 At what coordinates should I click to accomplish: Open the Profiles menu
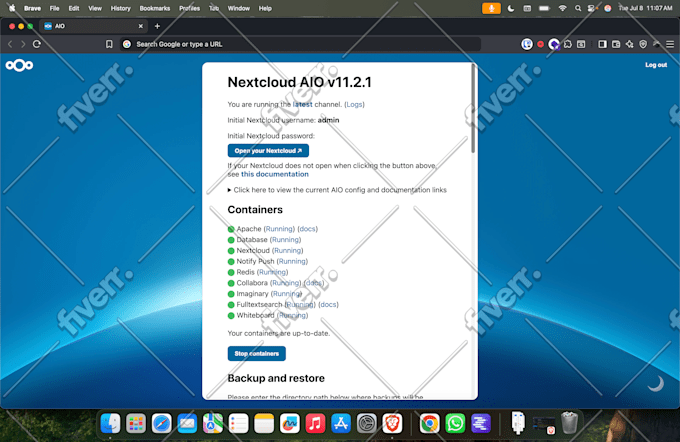[190, 8]
